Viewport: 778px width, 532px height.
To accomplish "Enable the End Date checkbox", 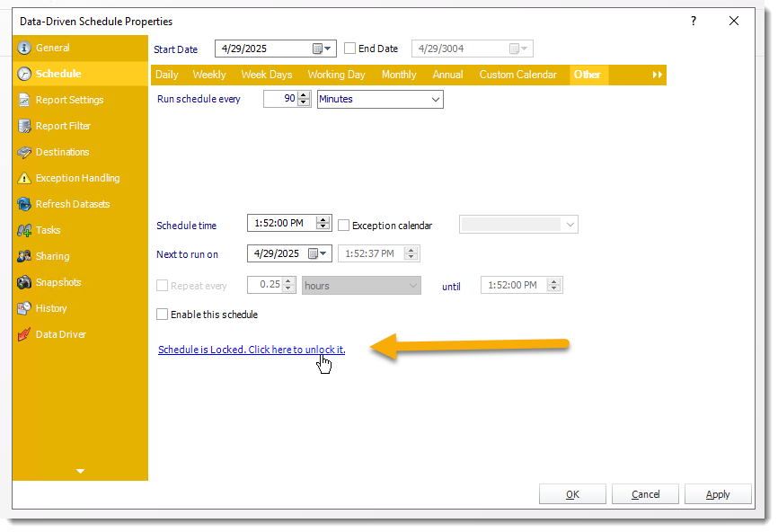I will pos(349,49).
